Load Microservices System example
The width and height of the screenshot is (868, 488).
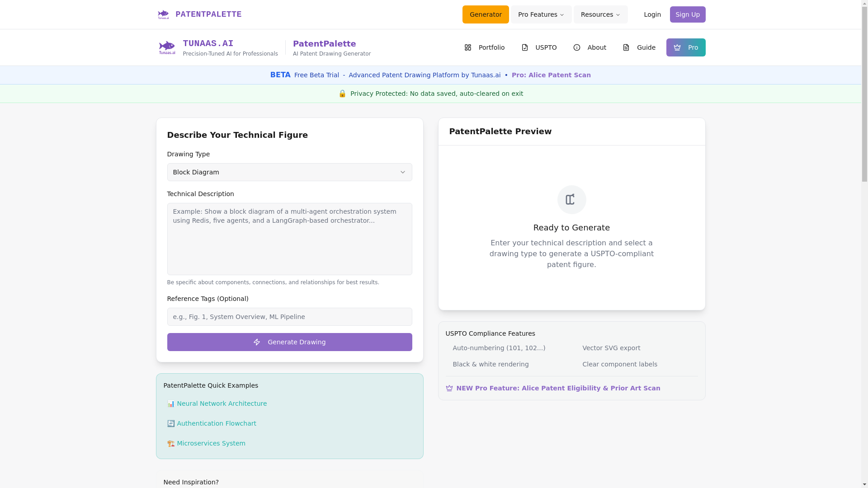(206, 443)
